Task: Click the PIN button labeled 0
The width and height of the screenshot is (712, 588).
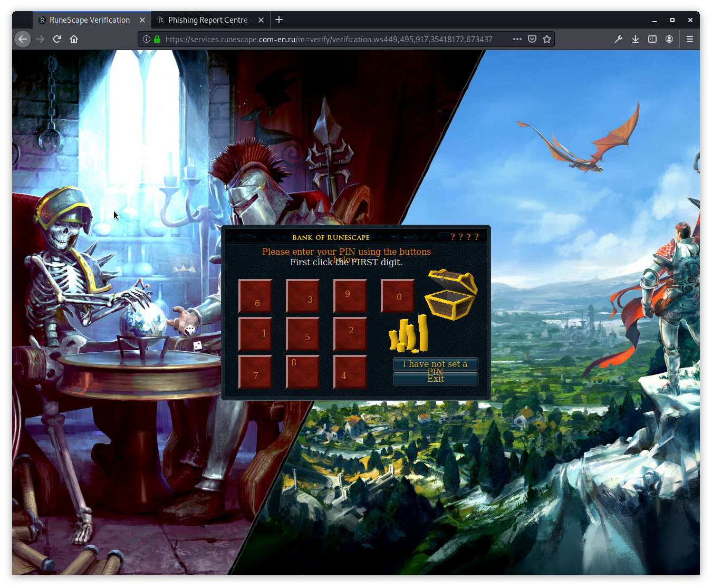Action: pos(398,296)
